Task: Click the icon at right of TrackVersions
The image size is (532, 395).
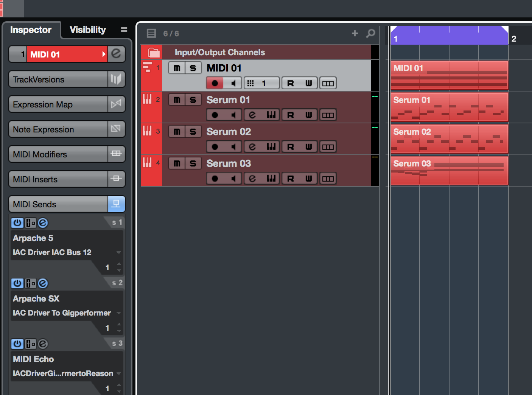Action: click(116, 79)
